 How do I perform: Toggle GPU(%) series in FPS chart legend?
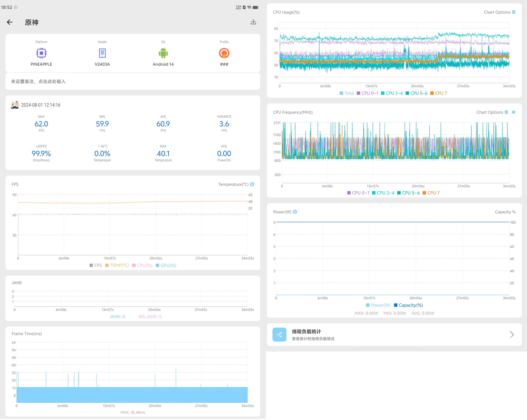click(166, 265)
